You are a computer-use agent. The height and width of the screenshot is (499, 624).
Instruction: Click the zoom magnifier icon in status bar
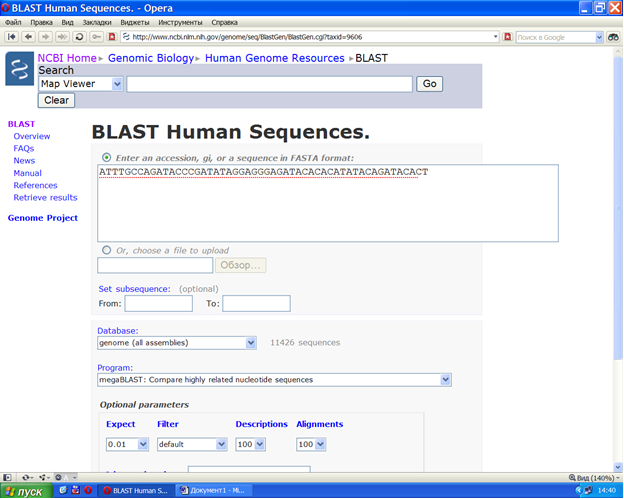pos(572,477)
